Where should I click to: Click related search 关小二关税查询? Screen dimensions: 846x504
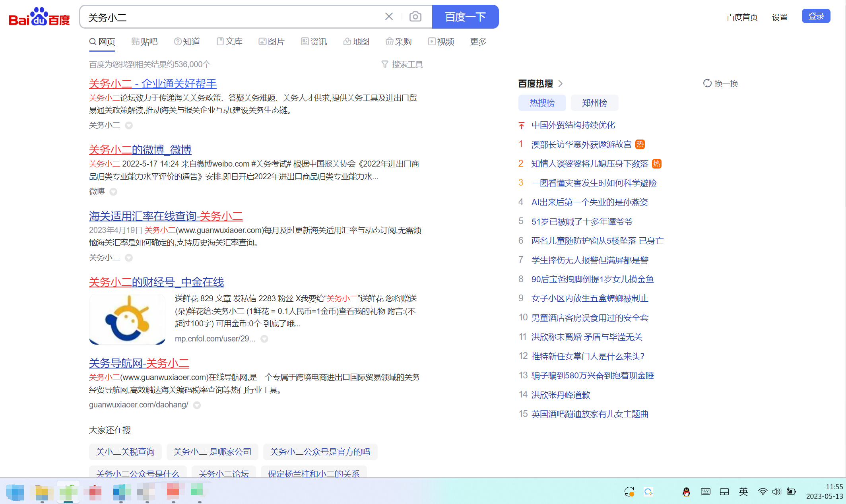(125, 452)
